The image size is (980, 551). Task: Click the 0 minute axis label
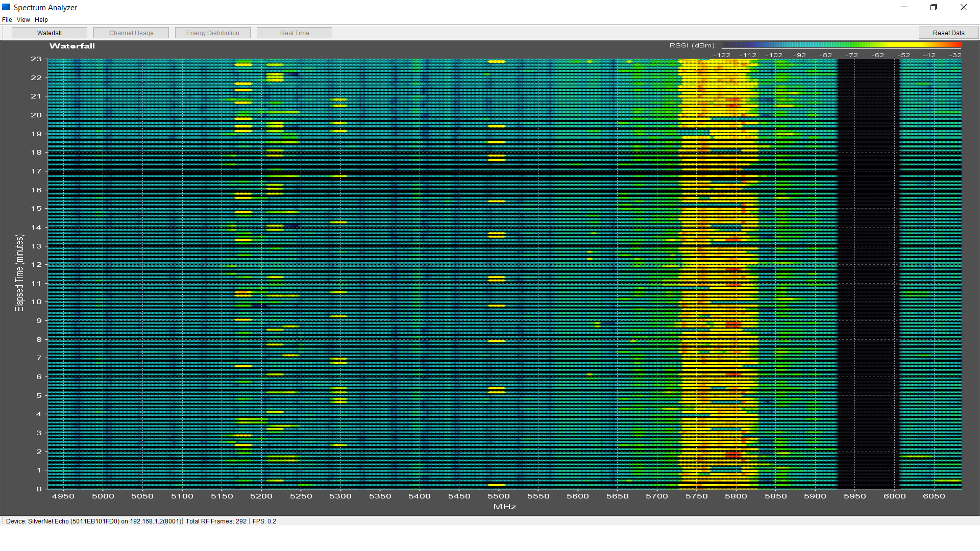pos(39,489)
